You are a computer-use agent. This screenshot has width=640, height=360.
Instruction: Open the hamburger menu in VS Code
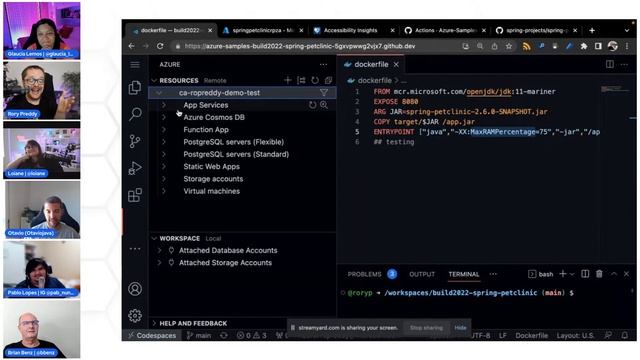[x=135, y=64]
